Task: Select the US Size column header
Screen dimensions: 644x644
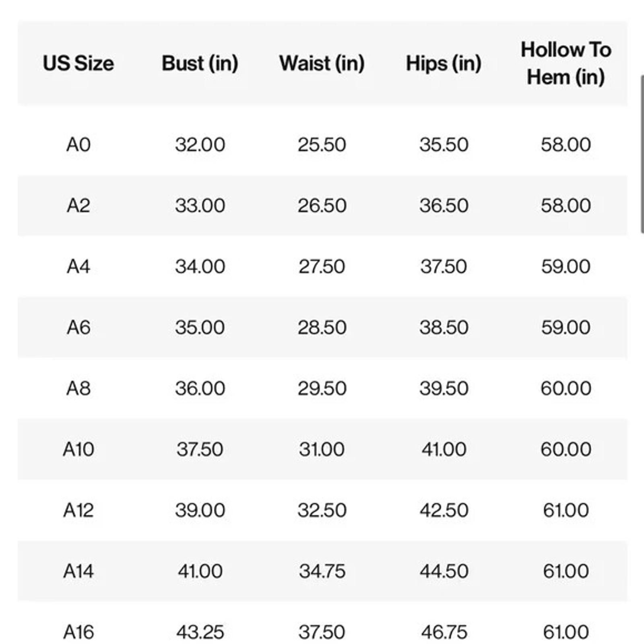Action: [78, 64]
